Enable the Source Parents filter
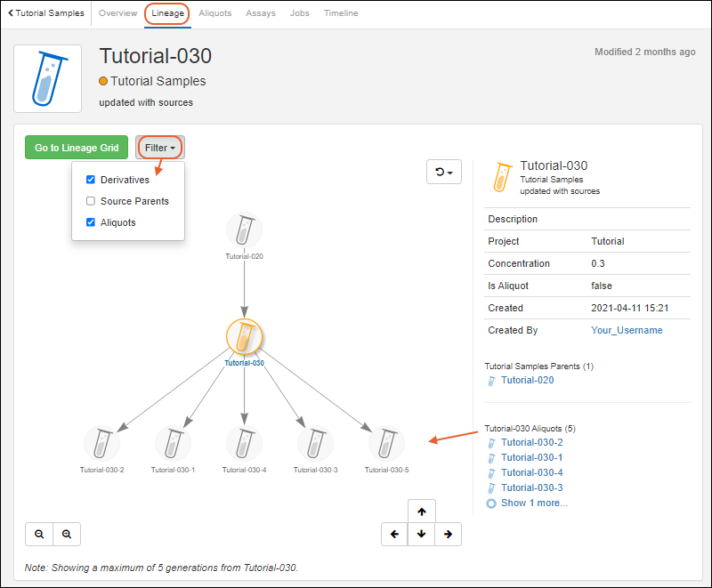The height and width of the screenshot is (588, 712). pyautogui.click(x=91, y=201)
